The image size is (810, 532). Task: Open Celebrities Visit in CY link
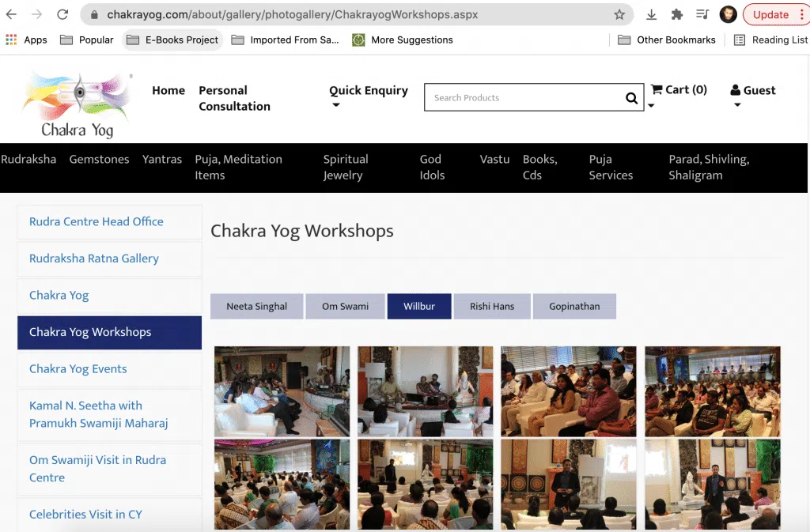point(109,515)
